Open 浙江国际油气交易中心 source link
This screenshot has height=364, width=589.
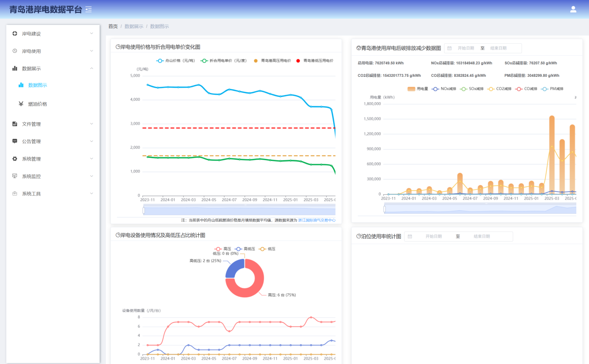pyautogui.click(x=317, y=220)
